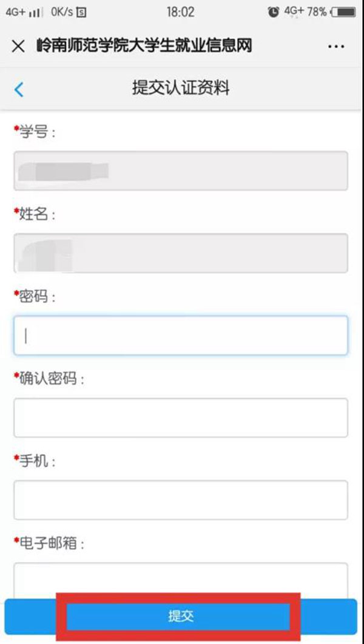Screen dimensions: 364x644
Task: Tap the disabled 姓名 name field
Action: (x=182, y=254)
